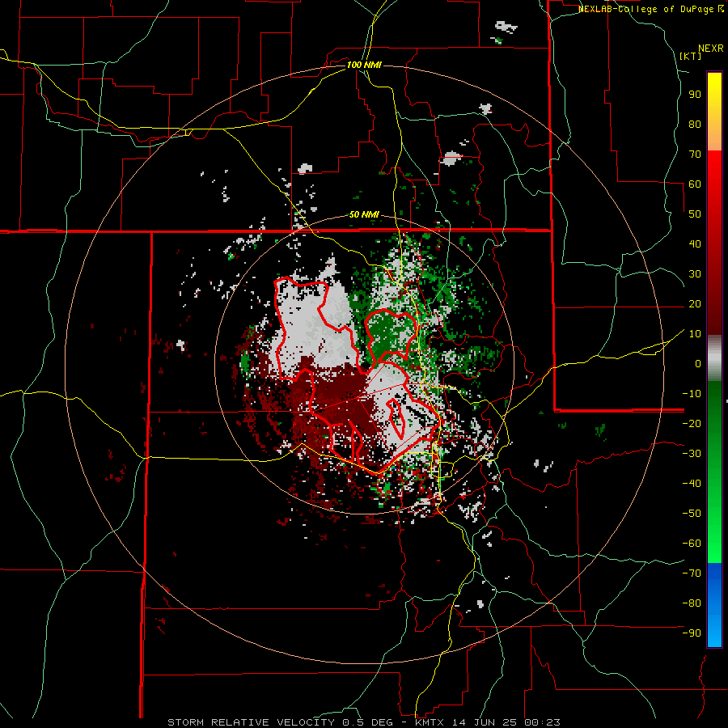Click the 90 value on velocity scale
The height and width of the screenshot is (728, 728).
[695, 95]
